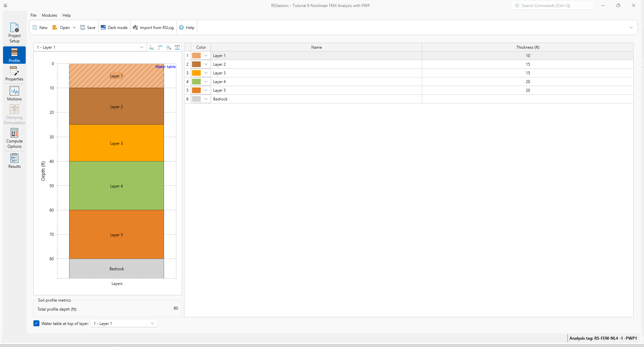Click the app icon in title bar
644x347 pixels.
5,5
